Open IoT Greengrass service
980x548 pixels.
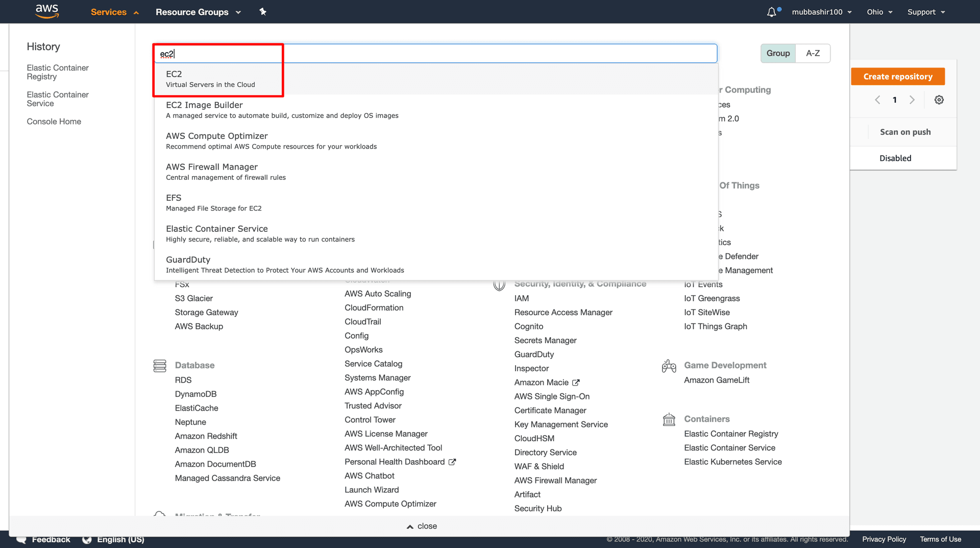(x=712, y=298)
